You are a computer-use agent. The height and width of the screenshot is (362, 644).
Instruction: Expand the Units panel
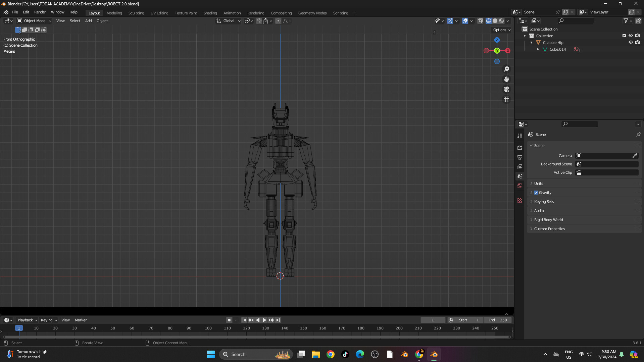(538, 184)
